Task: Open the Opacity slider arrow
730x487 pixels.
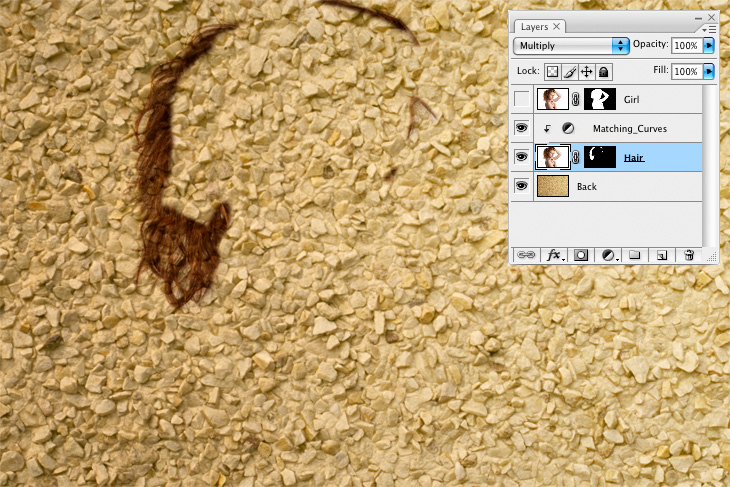Action: [x=710, y=46]
